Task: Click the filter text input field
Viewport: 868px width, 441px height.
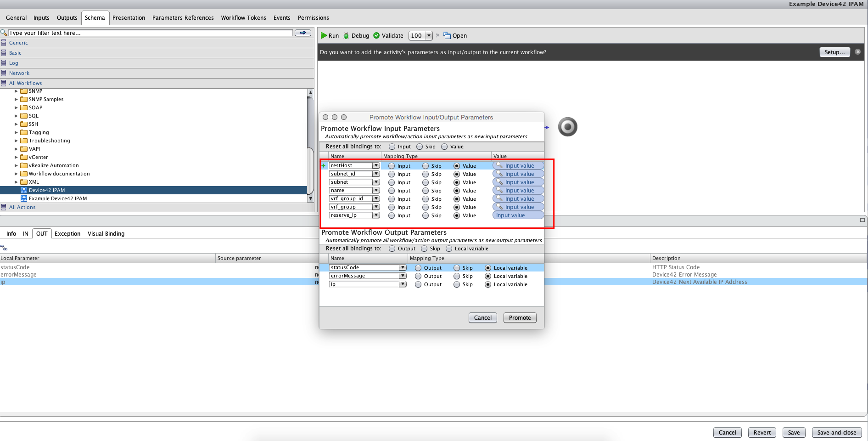Action: coord(151,33)
